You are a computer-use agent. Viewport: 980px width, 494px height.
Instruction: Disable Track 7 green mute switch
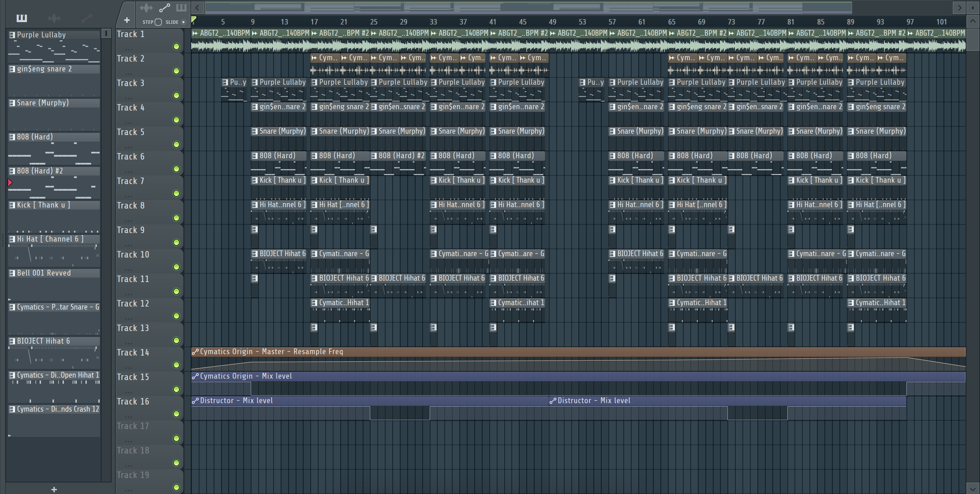pyautogui.click(x=176, y=193)
